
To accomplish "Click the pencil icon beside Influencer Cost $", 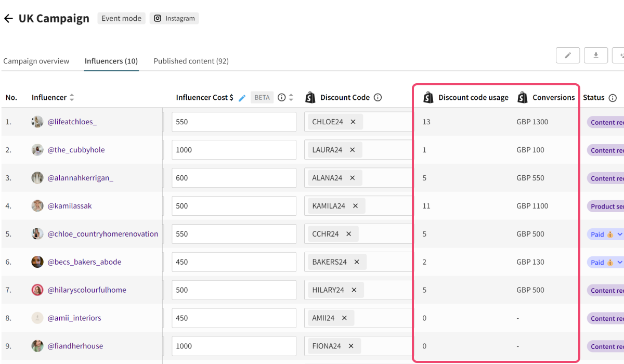I will (242, 97).
